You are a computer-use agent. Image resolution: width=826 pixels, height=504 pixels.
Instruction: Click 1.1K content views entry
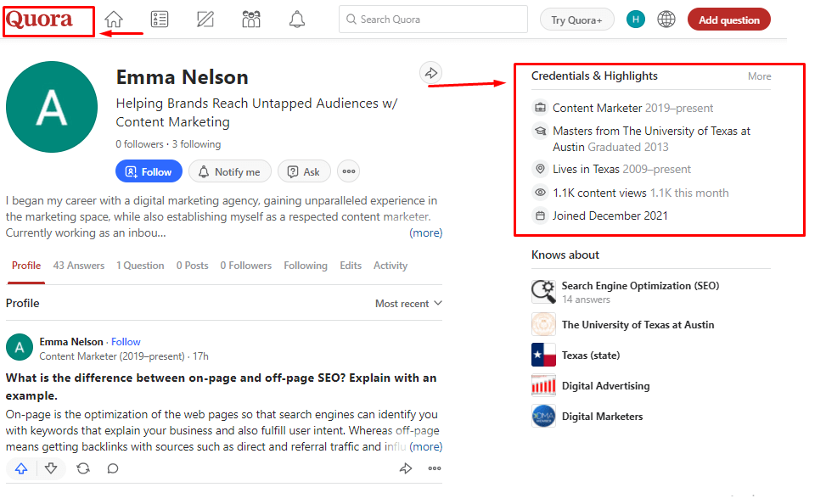[641, 193]
